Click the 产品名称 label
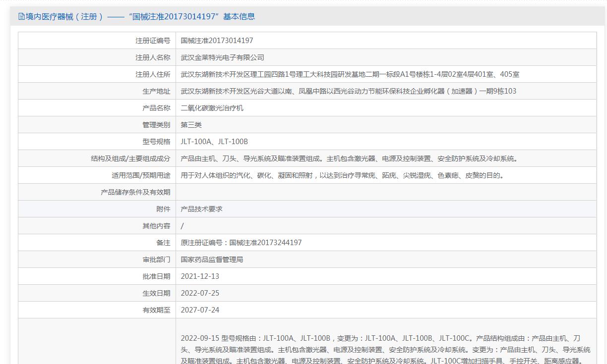This screenshot has width=607, height=364. 156,108
